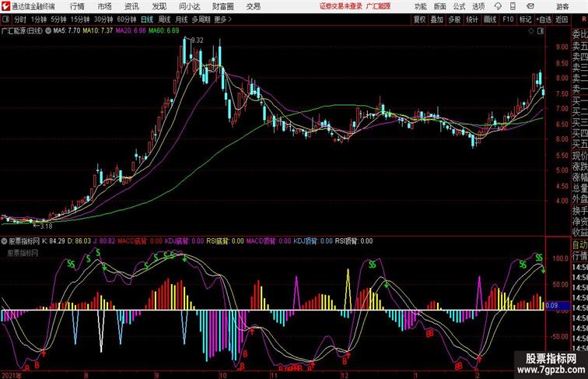Expand the 更多 period options
Image resolution: width=588 pixels, height=379 pixels.
tap(222, 19)
